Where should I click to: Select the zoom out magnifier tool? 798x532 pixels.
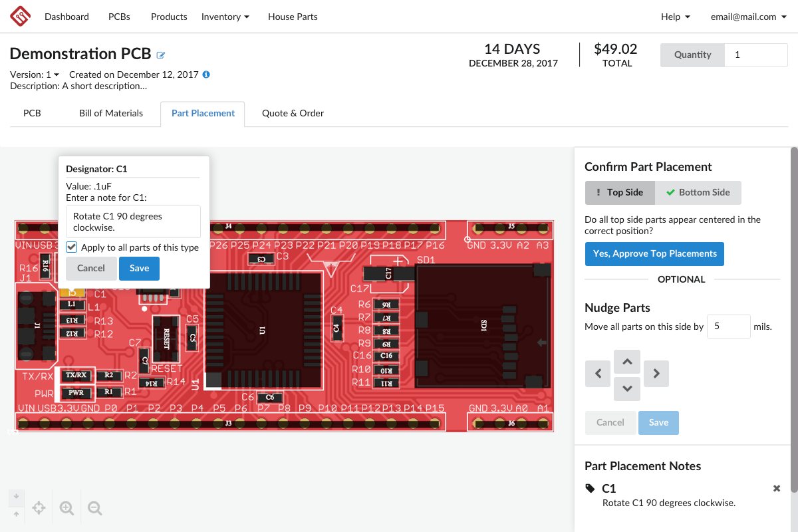(94, 507)
